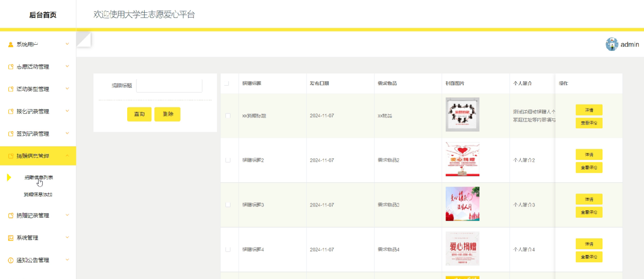Open 捐赠信息列表 submenu item

(x=38, y=178)
